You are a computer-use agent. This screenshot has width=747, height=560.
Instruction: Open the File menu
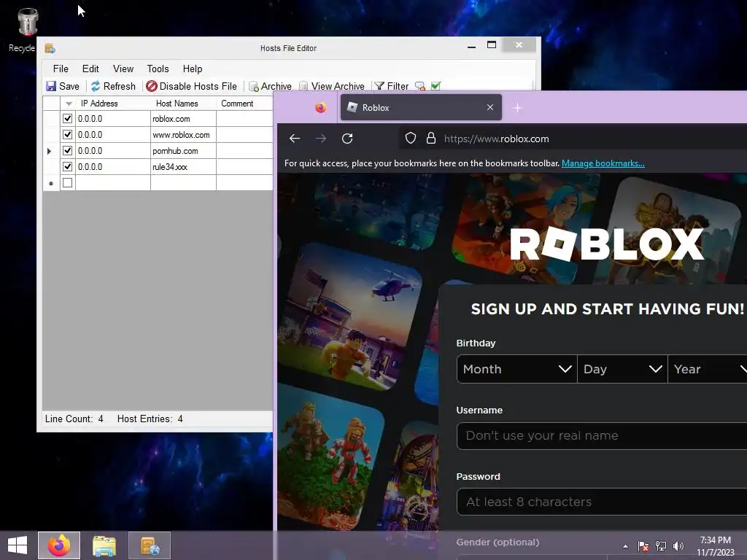61,69
